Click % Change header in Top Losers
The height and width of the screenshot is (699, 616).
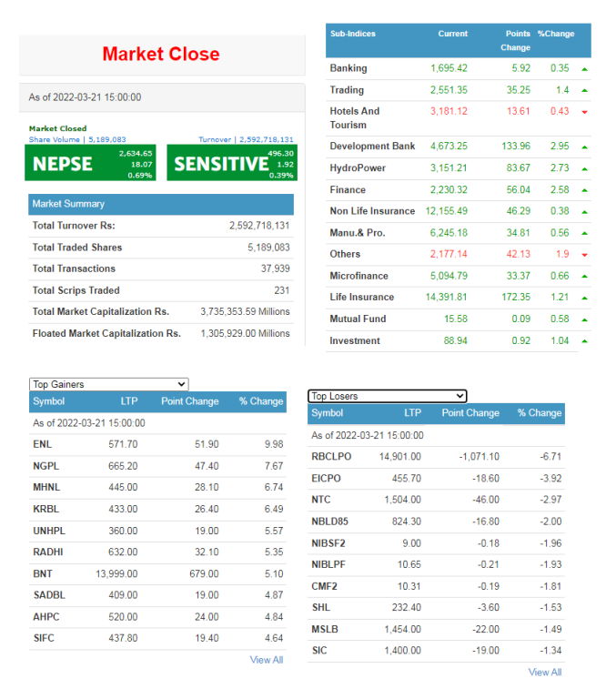540,413
